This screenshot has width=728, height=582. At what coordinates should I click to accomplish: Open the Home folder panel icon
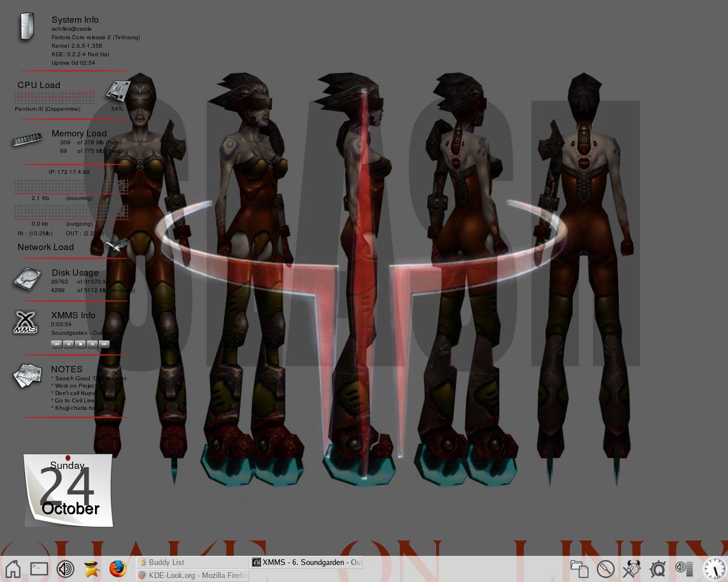pyautogui.click(x=13, y=568)
